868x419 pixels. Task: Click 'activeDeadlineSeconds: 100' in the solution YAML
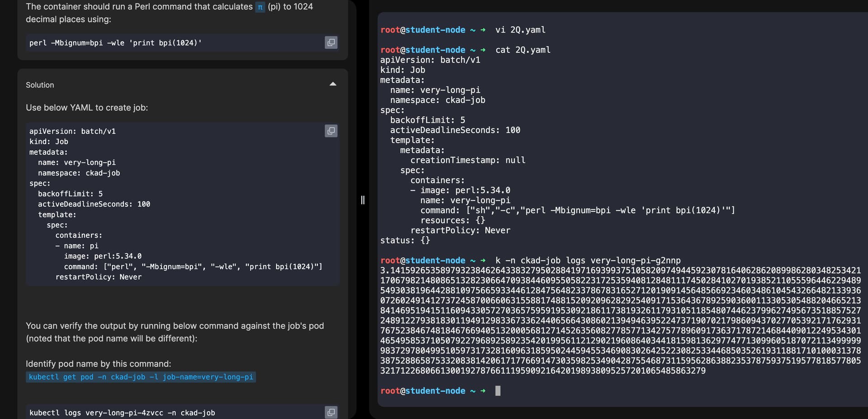click(x=94, y=204)
